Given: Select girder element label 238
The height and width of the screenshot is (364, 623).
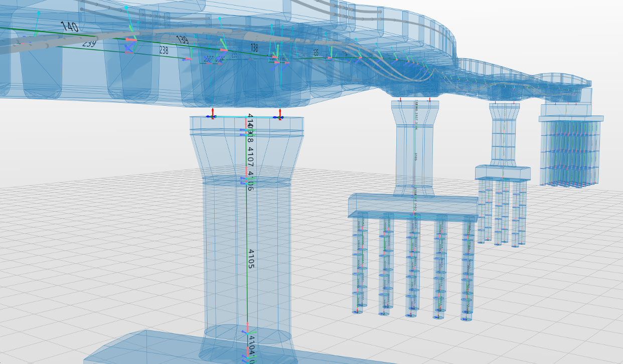Looking at the screenshot, I should coord(164,50).
